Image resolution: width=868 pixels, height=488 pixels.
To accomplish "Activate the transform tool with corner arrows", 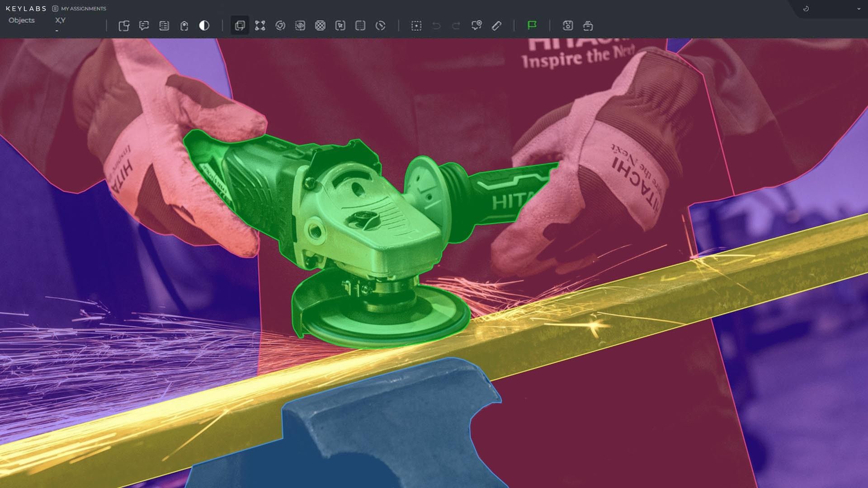I will click(260, 26).
